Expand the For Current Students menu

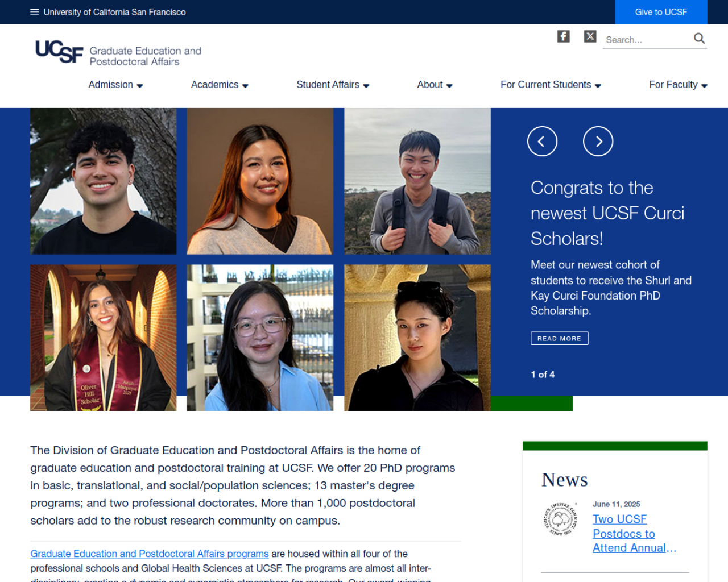point(551,85)
